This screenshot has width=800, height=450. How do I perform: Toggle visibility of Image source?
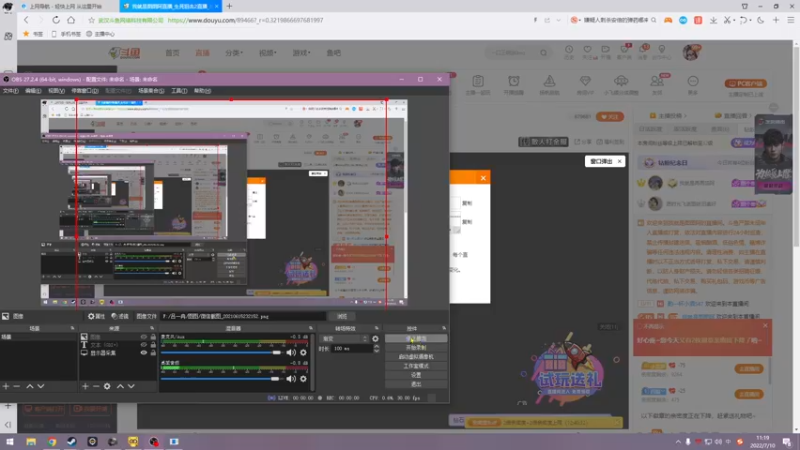pyautogui.click(x=144, y=337)
